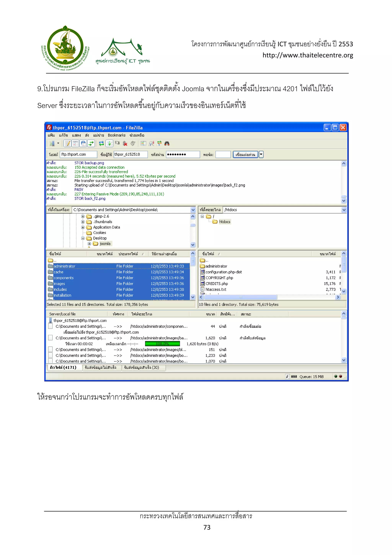This screenshot has height=555, width=392.
Task: Open the quickconnect history dropdown arrow
Action: [x=261, y=154]
